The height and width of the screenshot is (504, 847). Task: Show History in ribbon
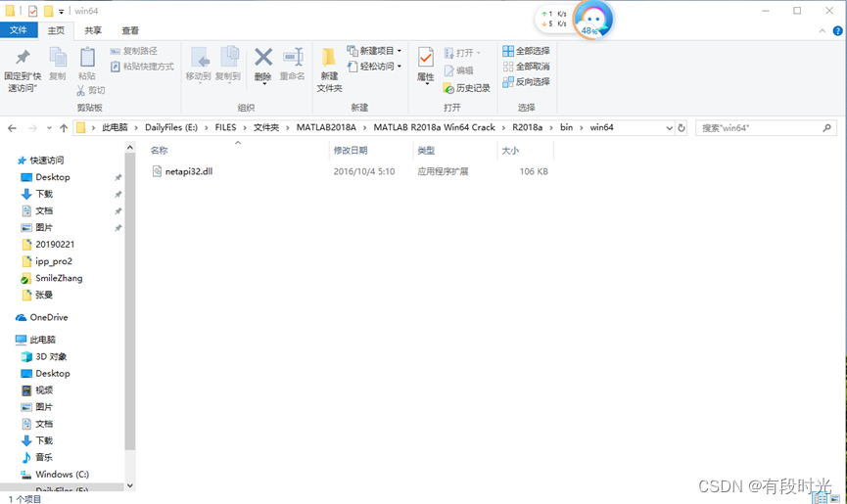[467, 88]
